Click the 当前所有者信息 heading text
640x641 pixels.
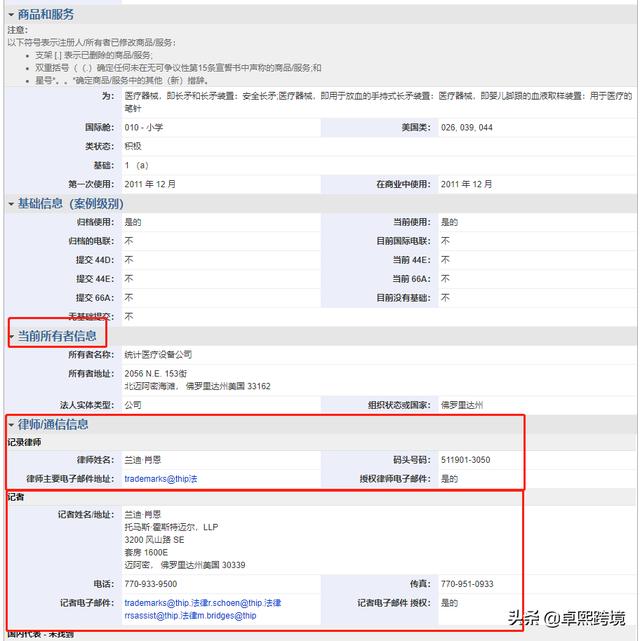57,337
